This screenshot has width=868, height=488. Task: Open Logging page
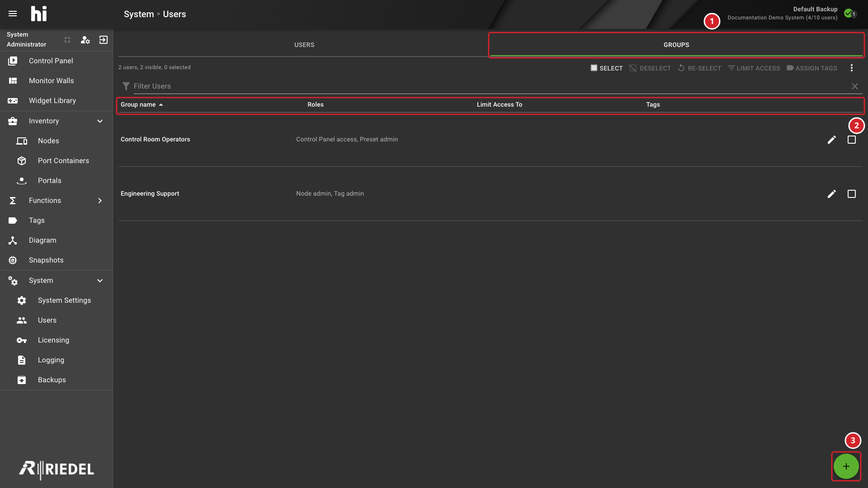[56, 360]
